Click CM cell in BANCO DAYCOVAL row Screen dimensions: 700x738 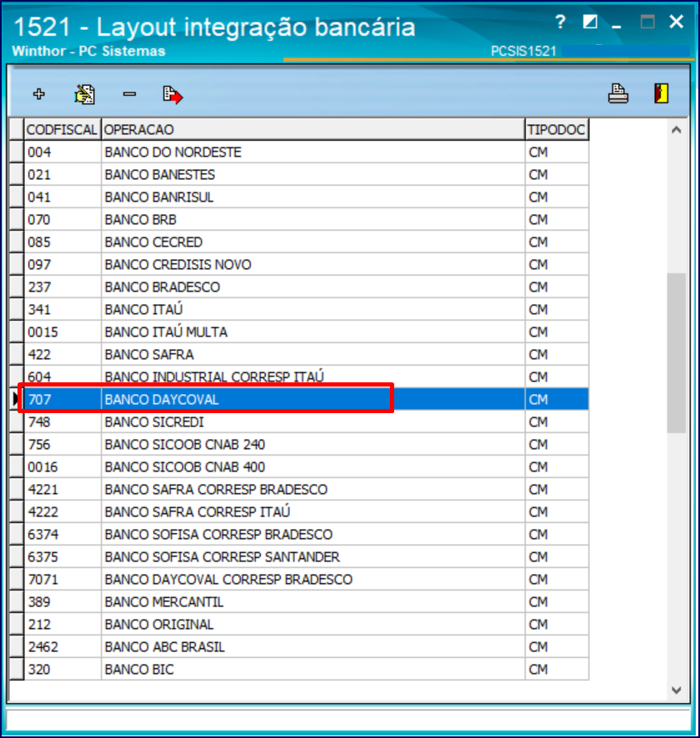pos(557,400)
